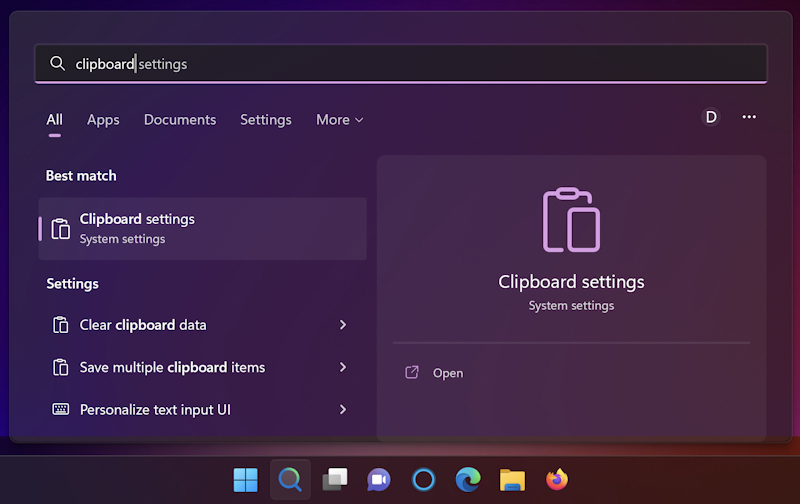Click Open link in preview pane
800x504 pixels.
[x=448, y=373]
